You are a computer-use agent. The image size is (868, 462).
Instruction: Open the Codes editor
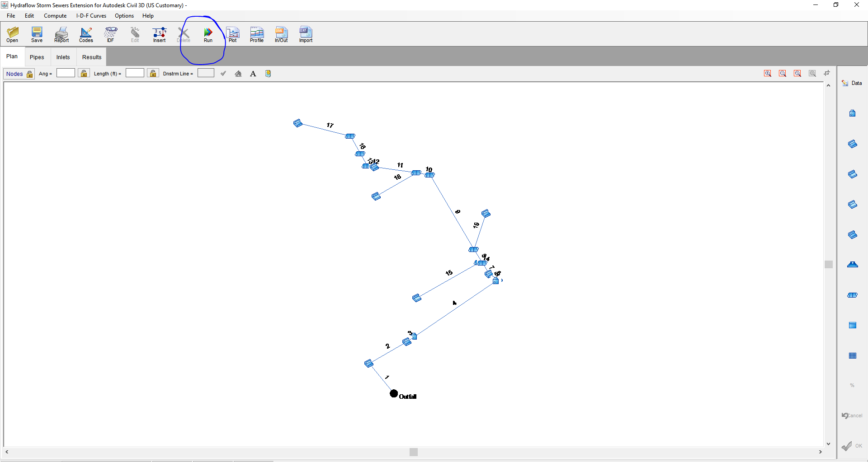(86, 34)
